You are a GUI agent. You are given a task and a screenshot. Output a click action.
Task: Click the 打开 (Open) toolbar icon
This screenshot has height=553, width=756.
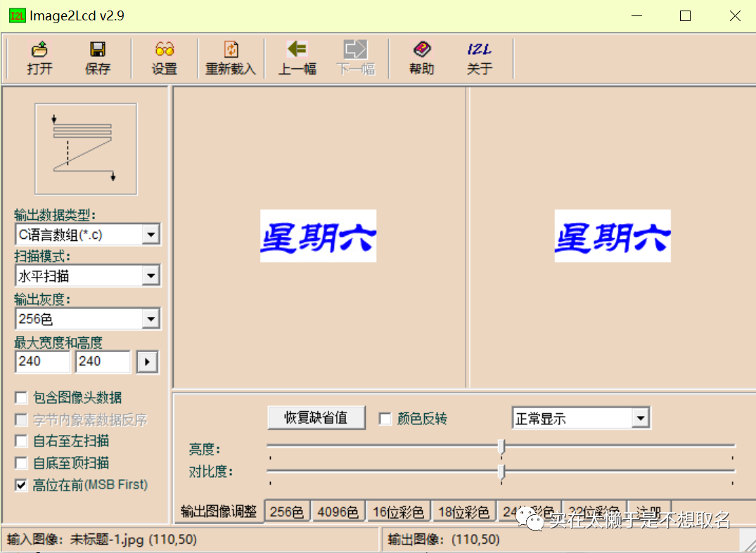40,50
